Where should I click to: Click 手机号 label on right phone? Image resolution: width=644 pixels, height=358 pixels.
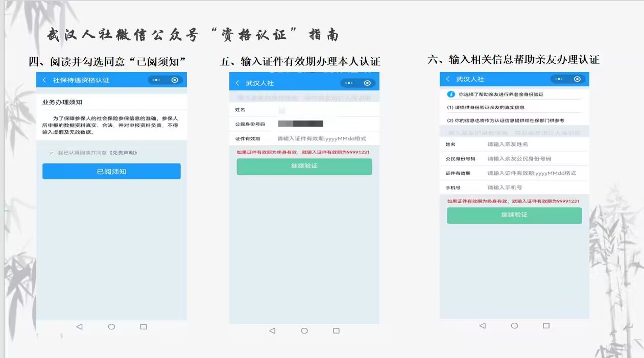coord(453,187)
